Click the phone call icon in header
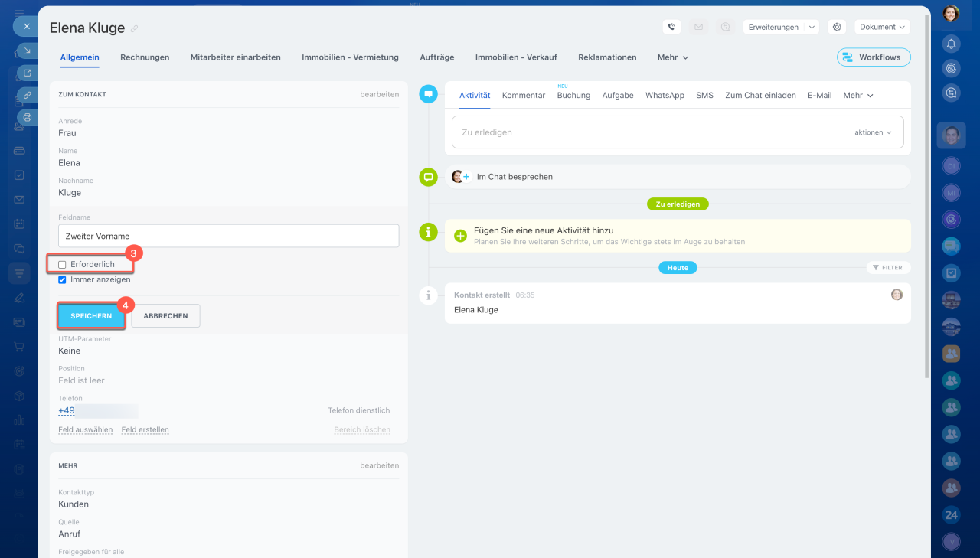Screen dimensions: 980x558 point(671,27)
